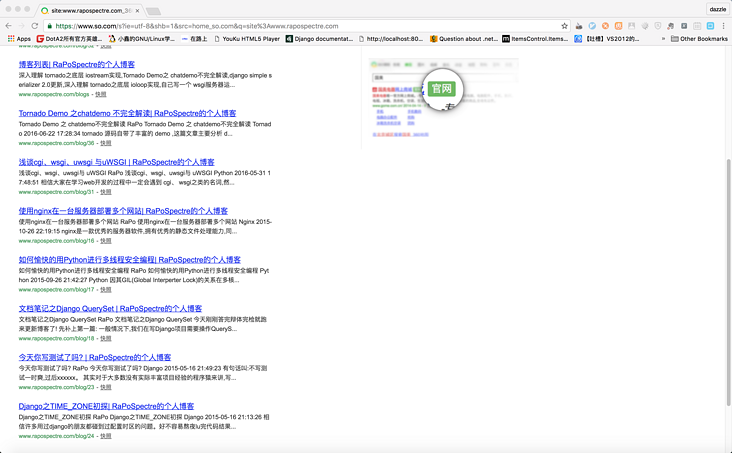Open the Django QuerySet article link
Viewport: 732px width, 453px height.
110,309
